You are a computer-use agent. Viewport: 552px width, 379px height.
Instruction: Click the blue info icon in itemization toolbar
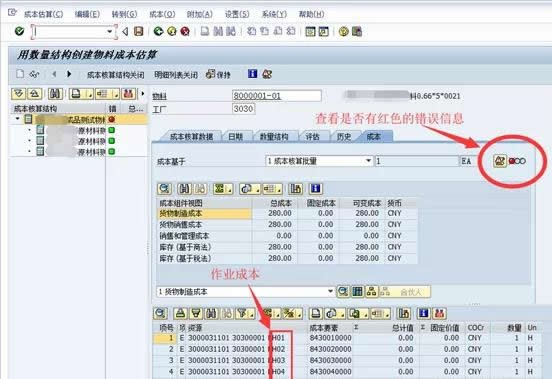pyautogui.click(x=424, y=313)
